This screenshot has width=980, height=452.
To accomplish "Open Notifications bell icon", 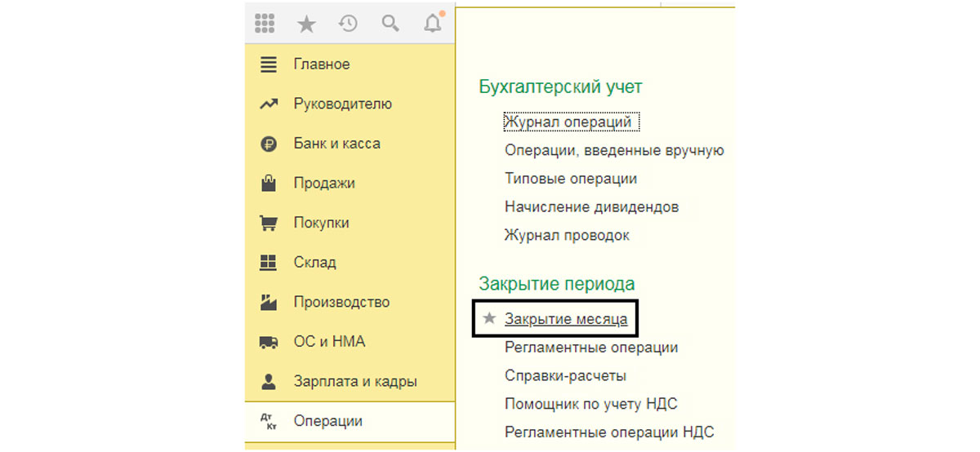I will (x=433, y=24).
